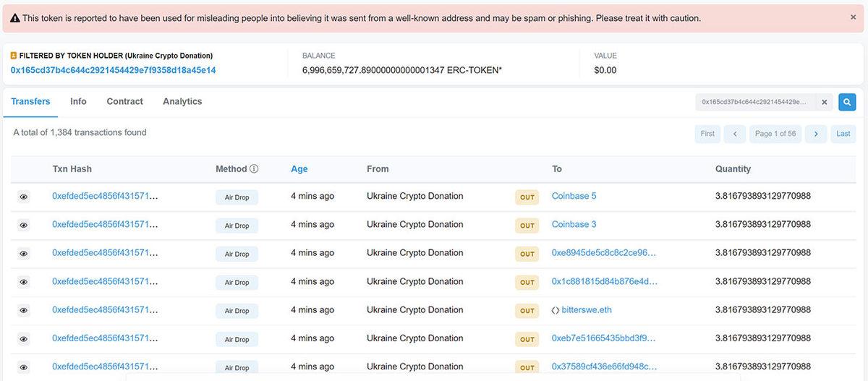Open the bitterswe.eth address link
The height and width of the screenshot is (381, 868).
[586, 310]
